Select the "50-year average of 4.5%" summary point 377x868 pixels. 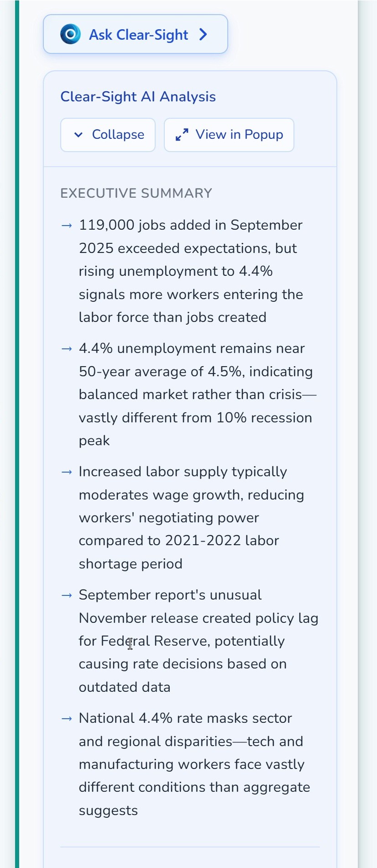coord(195,395)
